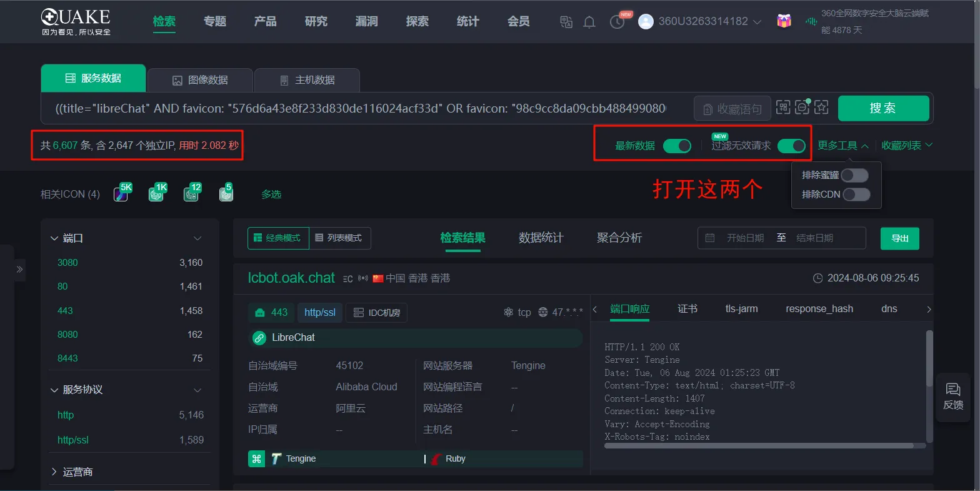Click the 收藏语句 button
The image size is (980, 491).
click(732, 109)
